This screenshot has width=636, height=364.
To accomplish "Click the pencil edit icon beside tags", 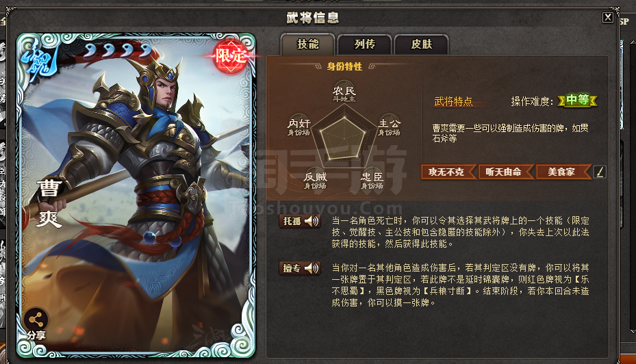I will pos(600,172).
